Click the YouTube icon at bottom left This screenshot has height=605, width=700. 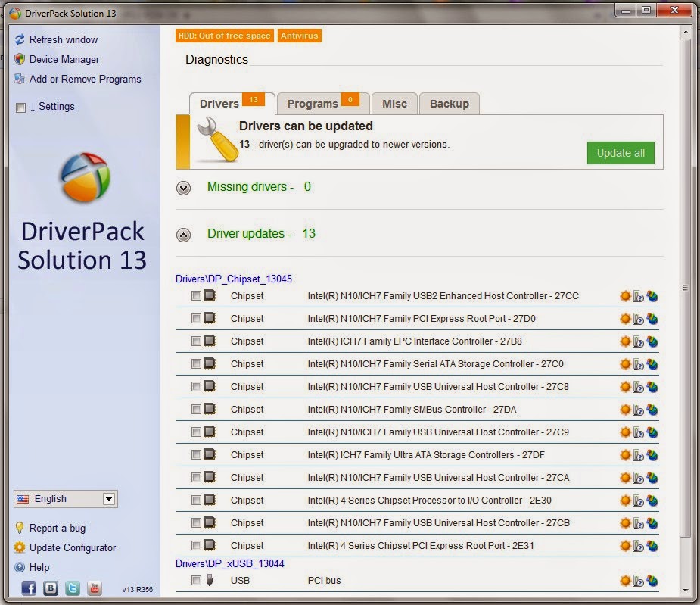tap(94, 588)
